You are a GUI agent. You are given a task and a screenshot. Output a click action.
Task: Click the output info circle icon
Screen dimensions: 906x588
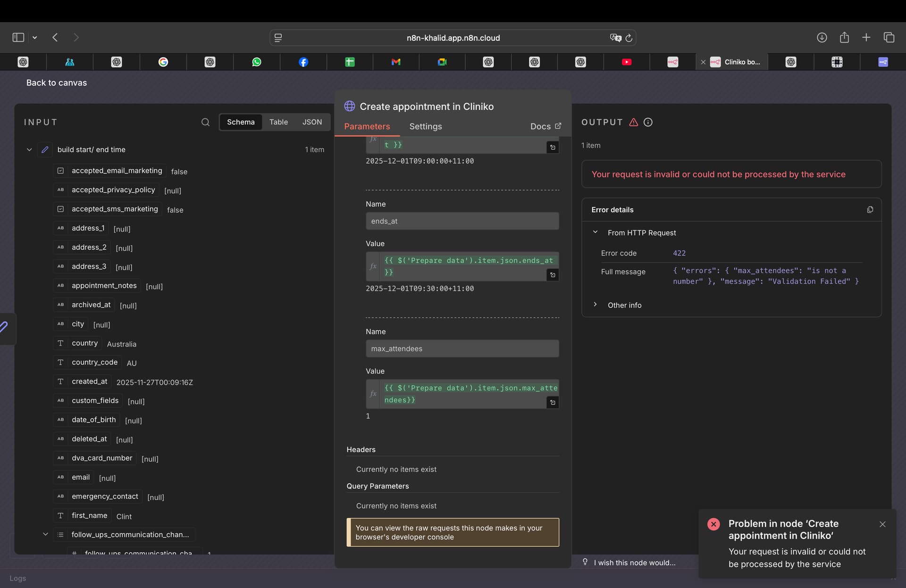(x=648, y=122)
